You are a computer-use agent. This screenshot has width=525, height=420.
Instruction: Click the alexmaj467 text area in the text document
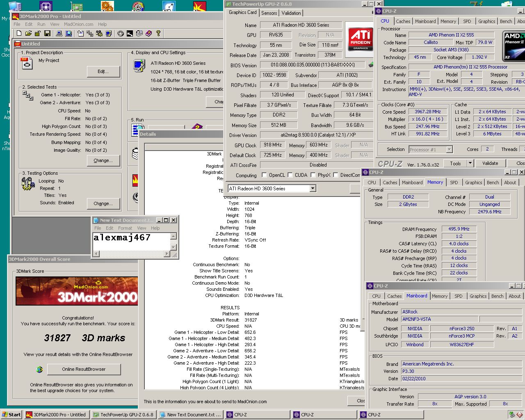point(131,241)
